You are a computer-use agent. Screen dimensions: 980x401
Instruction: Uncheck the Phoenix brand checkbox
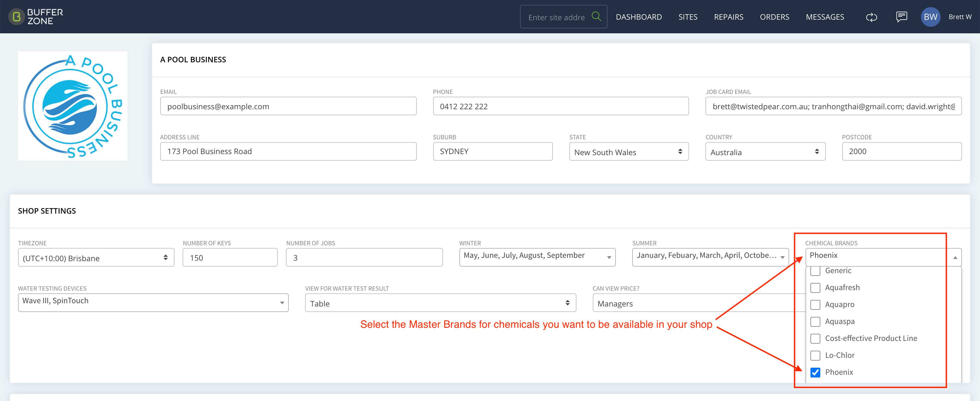point(815,372)
